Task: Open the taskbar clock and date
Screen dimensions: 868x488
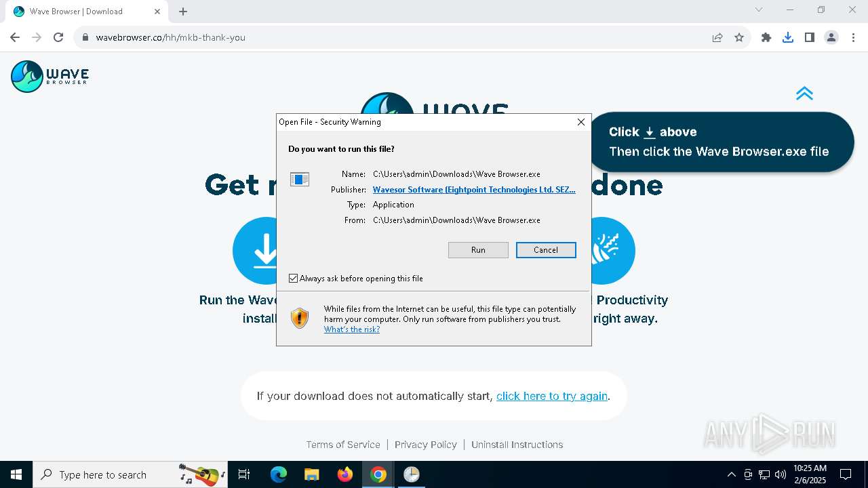Action: (x=810, y=474)
